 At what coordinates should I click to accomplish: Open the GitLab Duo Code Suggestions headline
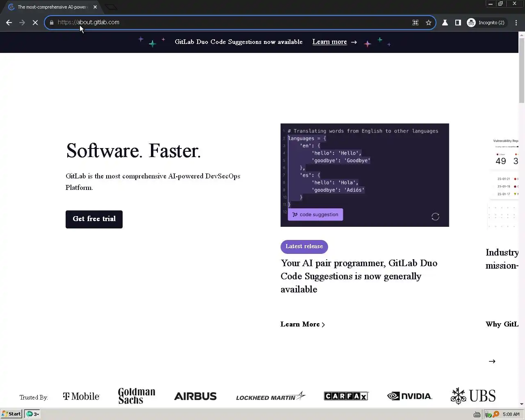click(359, 276)
